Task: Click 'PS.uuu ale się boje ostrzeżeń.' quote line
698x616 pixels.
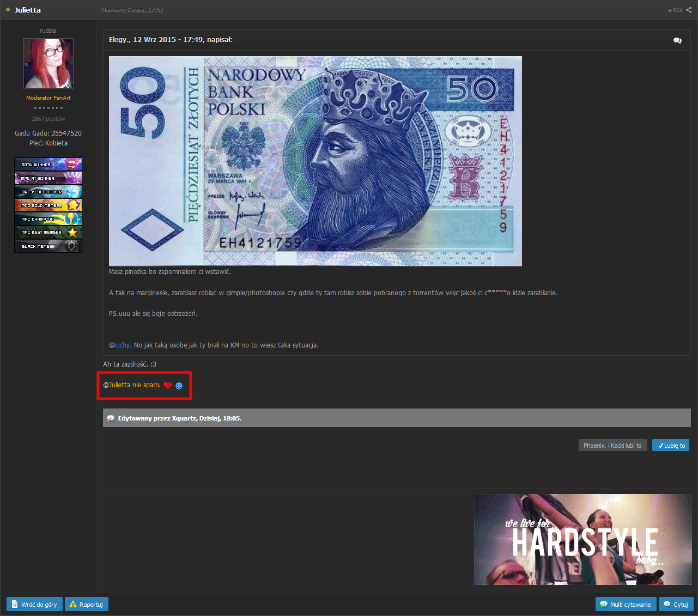Action: [x=153, y=313]
